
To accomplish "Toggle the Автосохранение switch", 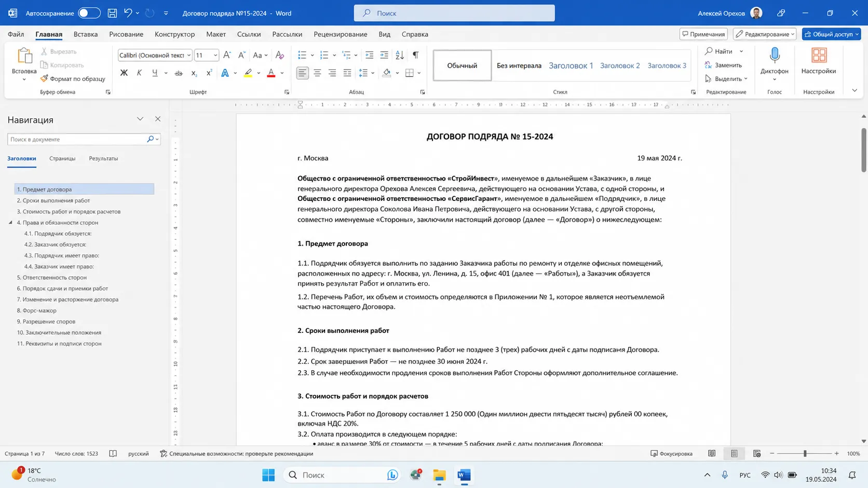I will (x=89, y=13).
